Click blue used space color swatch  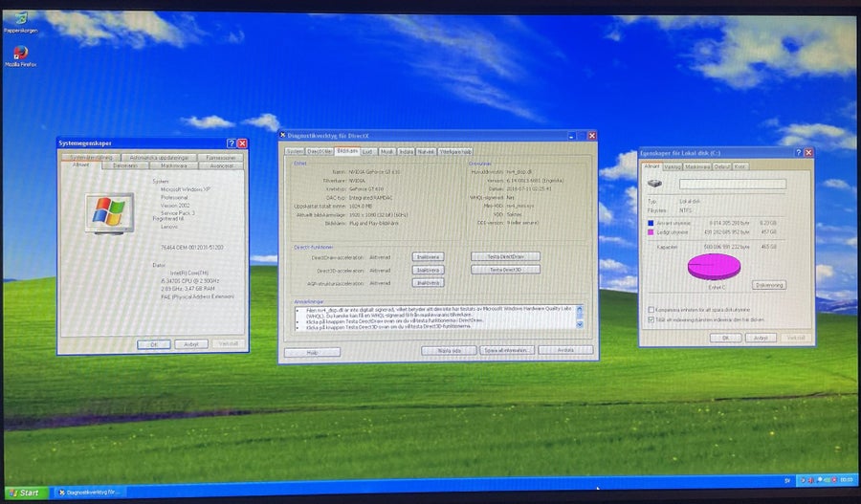[651, 224]
